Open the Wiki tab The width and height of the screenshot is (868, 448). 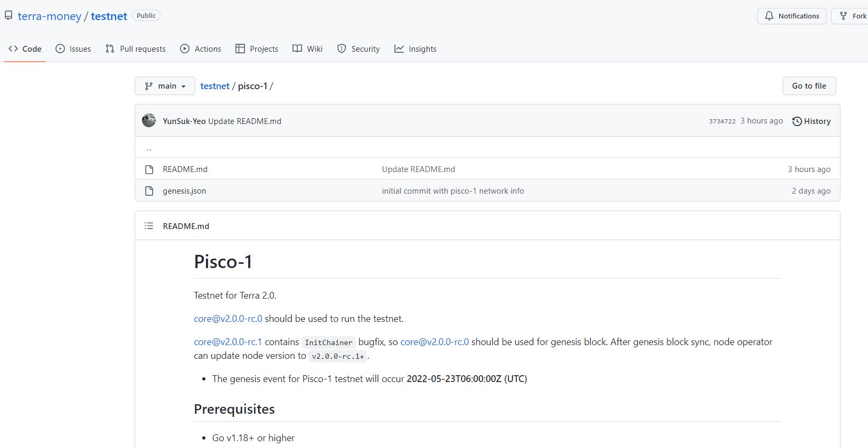[307, 49]
